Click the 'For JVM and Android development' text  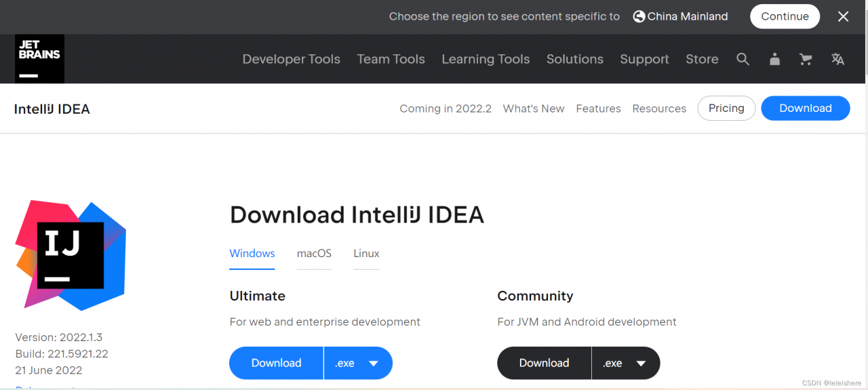tap(587, 321)
